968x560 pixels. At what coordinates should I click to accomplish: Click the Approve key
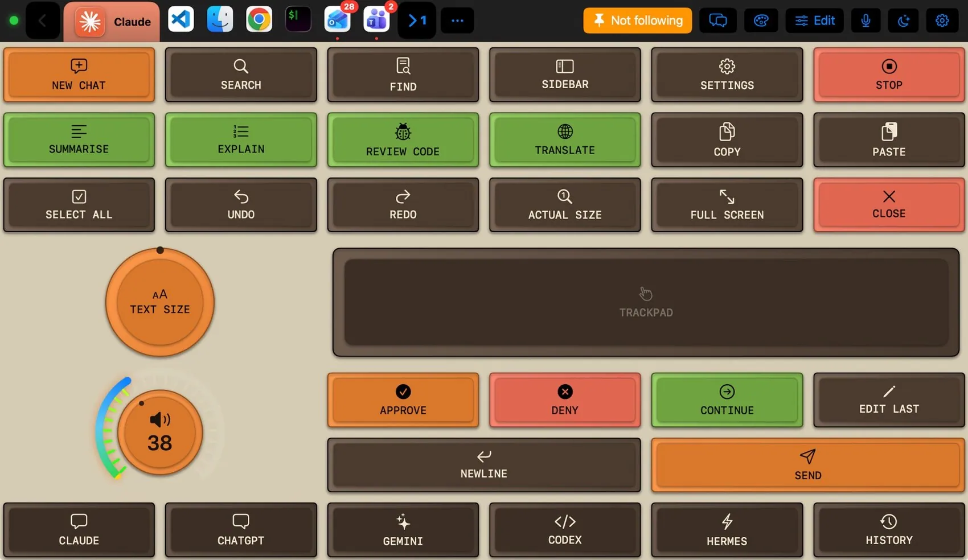403,400
